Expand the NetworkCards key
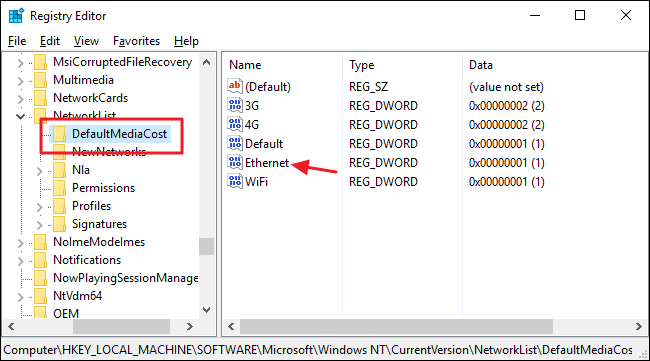 coord(20,99)
